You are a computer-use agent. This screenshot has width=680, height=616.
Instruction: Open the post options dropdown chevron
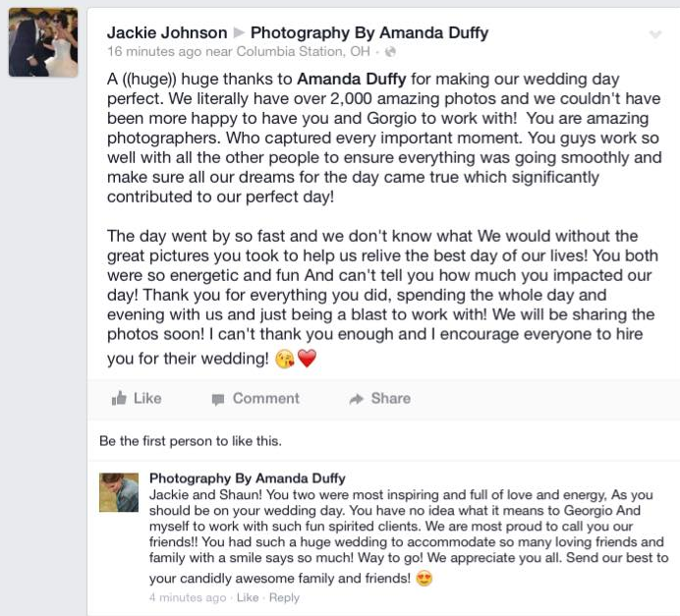656,34
